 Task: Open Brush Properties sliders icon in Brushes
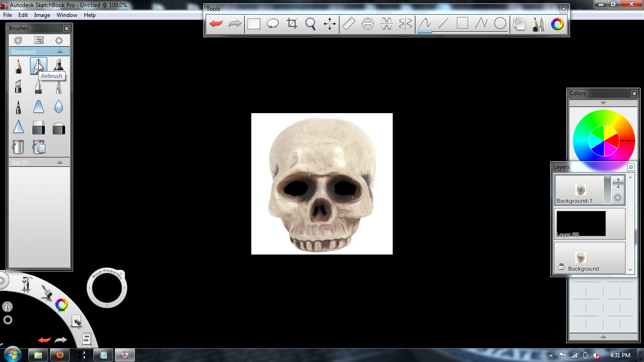pyautogui.click(x=39, y=41)
